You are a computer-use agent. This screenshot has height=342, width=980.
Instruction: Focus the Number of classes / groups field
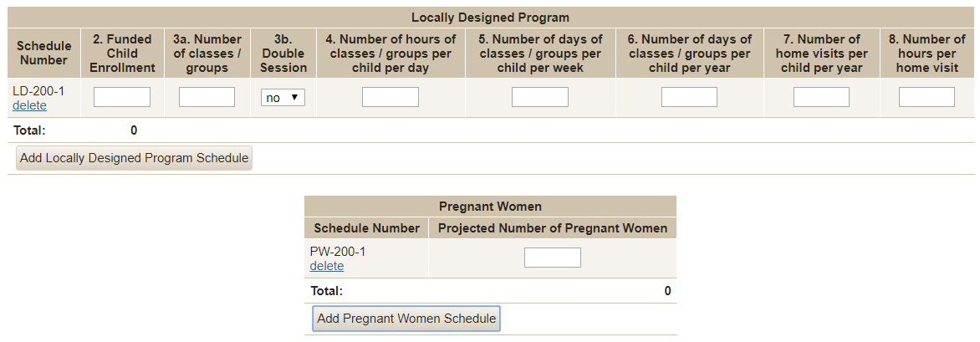tap(207, 97)
